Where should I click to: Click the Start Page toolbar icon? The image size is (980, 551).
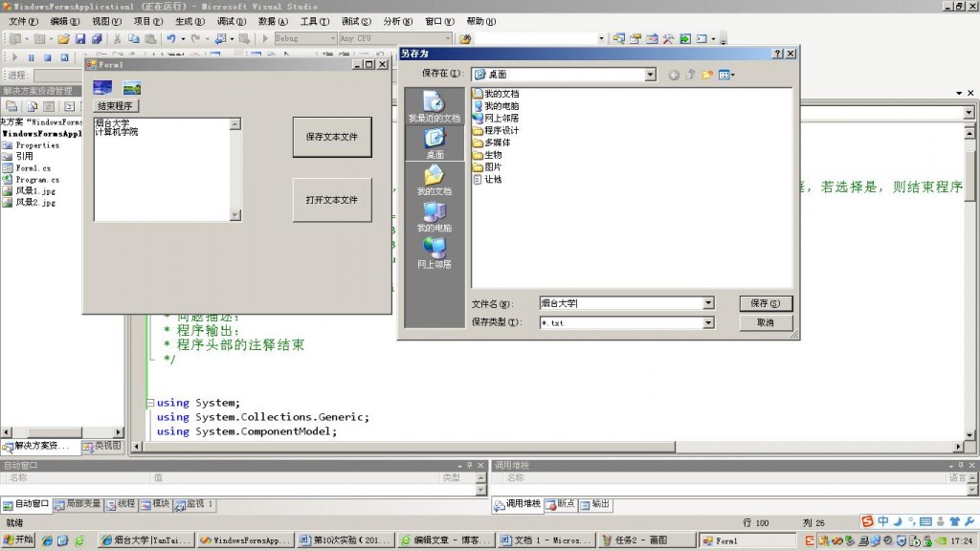pyautogui.click(x=685, y=38)
